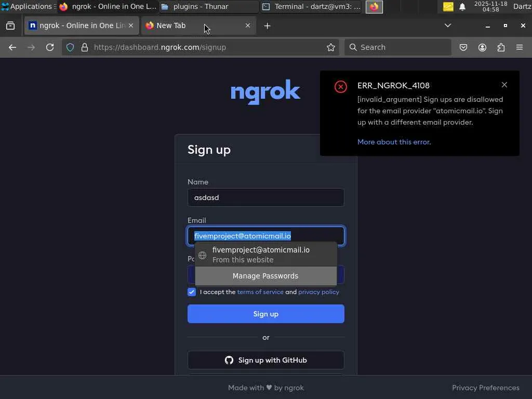Open the tracking protection shield icon

coord(70,47)
